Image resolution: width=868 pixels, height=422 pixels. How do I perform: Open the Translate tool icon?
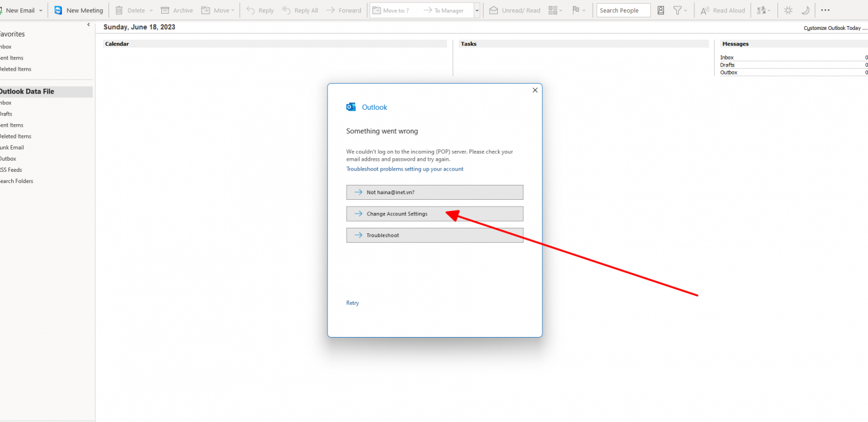coord(762,11)
